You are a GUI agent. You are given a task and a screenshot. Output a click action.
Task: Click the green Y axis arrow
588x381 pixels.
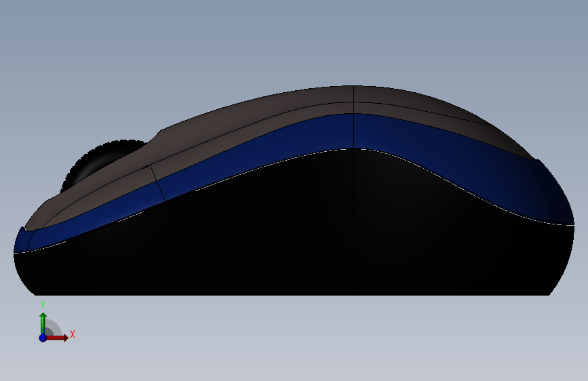[x=43, y=323]
